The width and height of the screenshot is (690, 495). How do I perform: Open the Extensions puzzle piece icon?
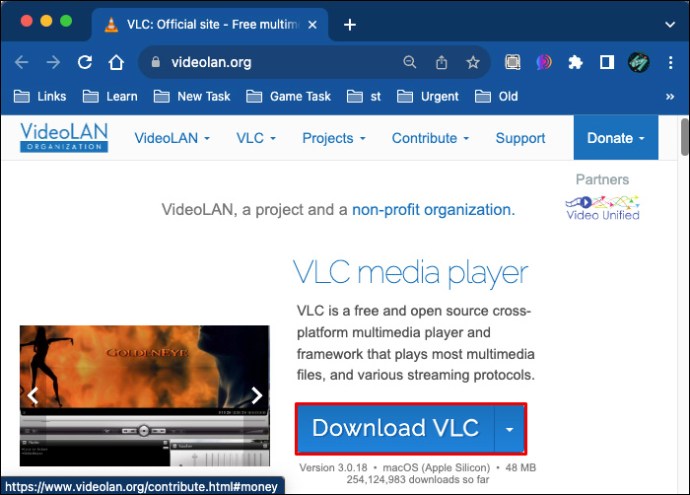click(x=574, y=62)
